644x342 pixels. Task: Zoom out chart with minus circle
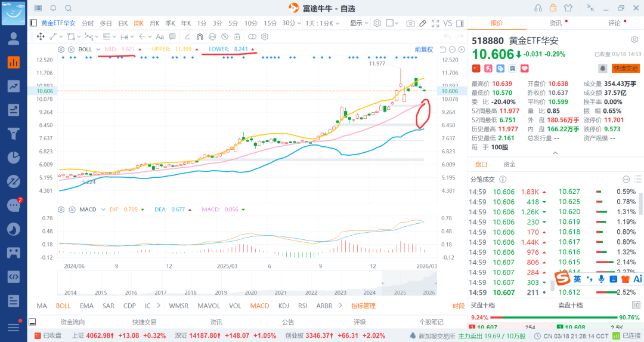coord(452,50)
